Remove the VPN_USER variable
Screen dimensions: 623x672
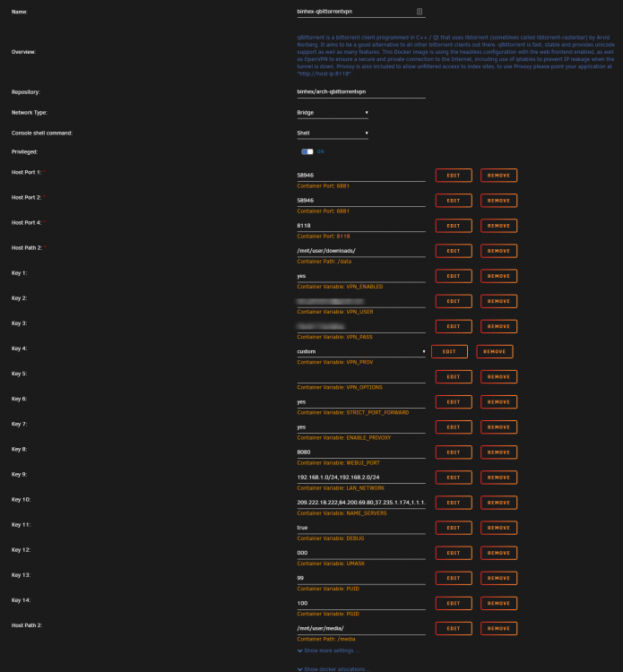(498, 301)
